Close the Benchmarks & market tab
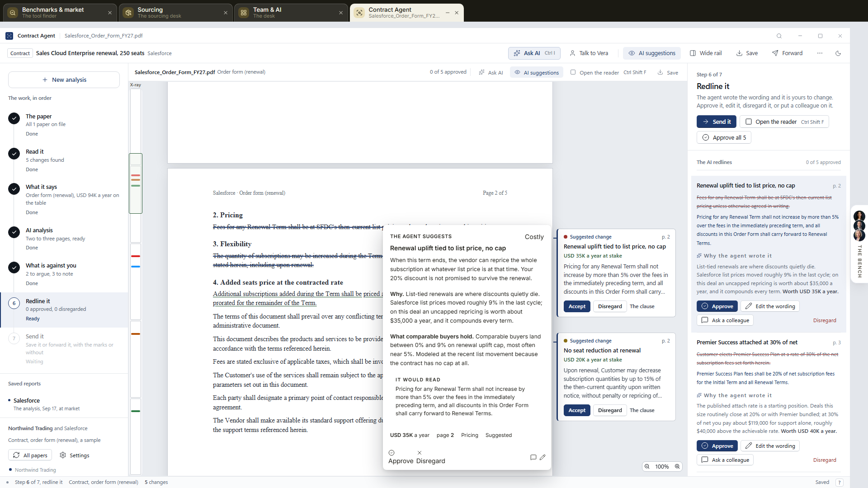This screenshot has width=868, height=488. click(x=110, y=13)
